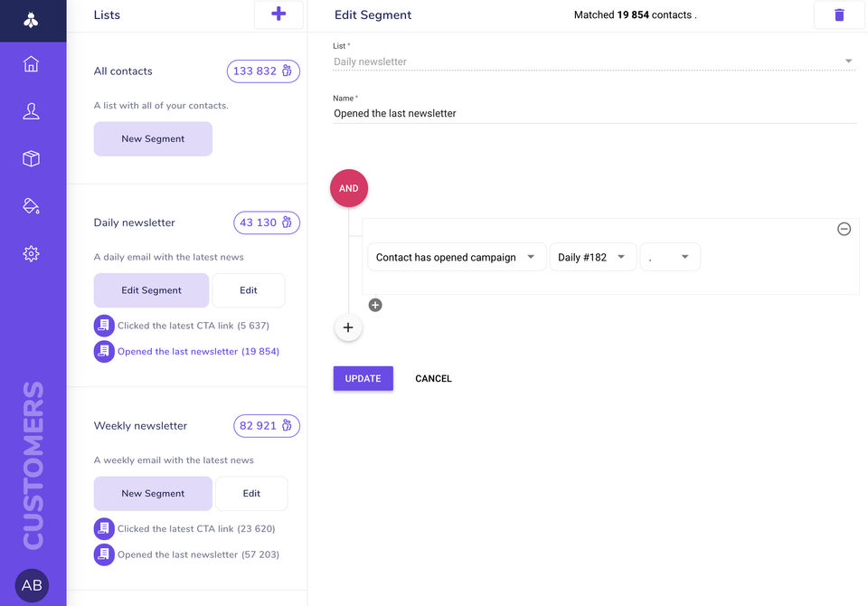
Task: Click the box package icon in sidebar
Action: click(x=32, y=159)
